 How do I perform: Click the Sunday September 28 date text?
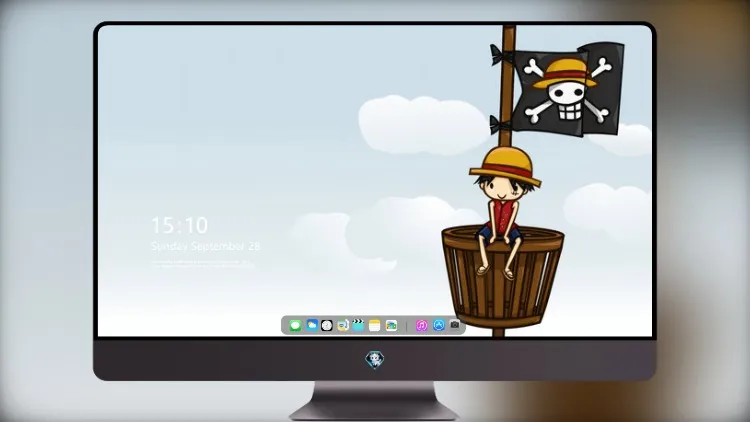[x=206, y=246]
